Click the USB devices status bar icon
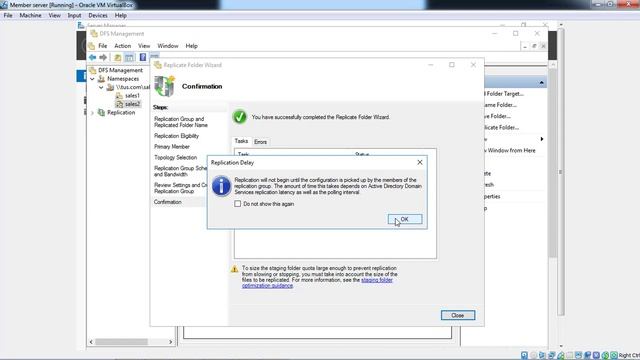Viewport: 640px width, 360px height. coord(561,356)
